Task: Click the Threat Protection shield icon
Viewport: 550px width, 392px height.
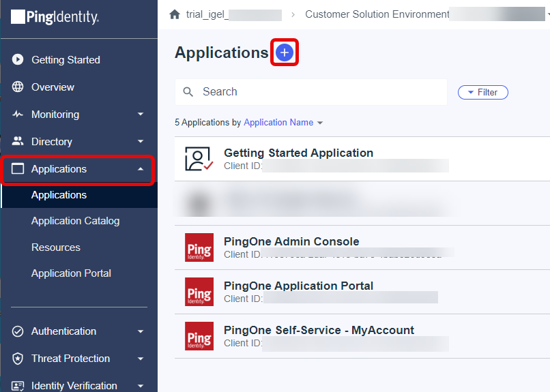Action: 18,359
